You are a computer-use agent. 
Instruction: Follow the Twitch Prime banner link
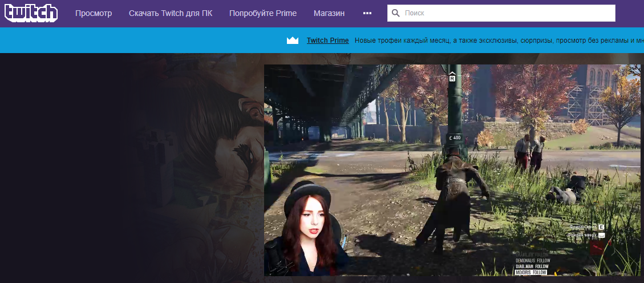[328, 41]
